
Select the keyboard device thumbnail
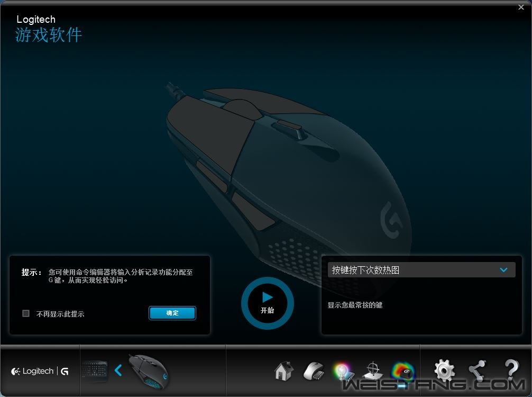click(x=95, y=371)
